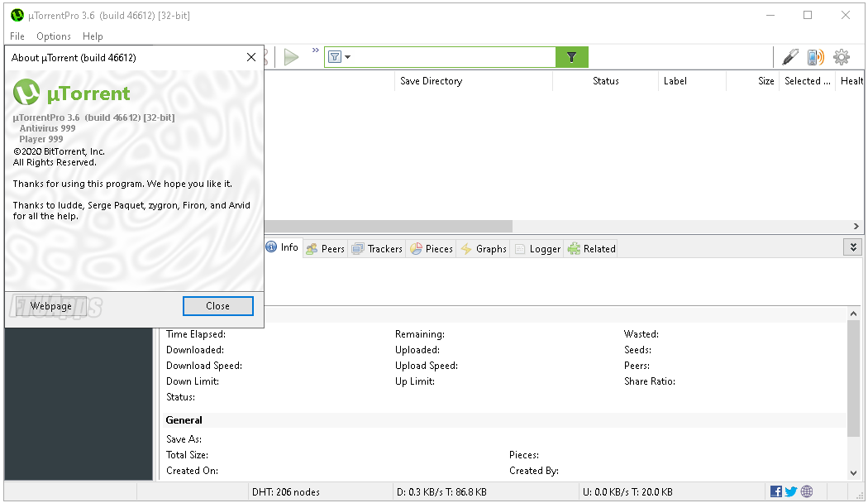Click the green filter funnel button

pos(572,57)
